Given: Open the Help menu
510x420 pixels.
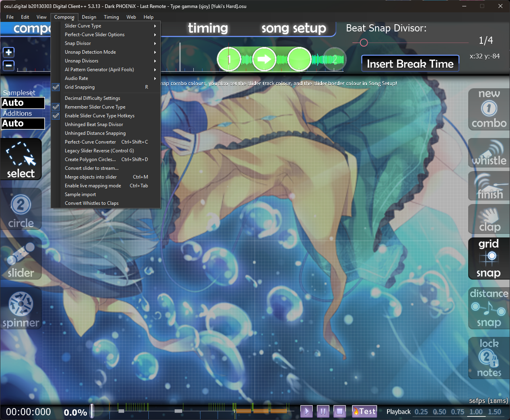Looking at the screenshot, I should (148, 17).
